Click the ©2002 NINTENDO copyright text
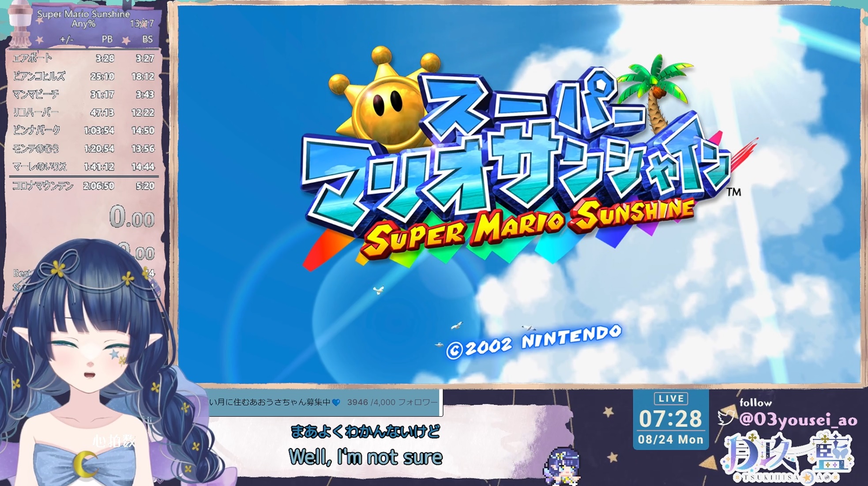 click(534, 342)
